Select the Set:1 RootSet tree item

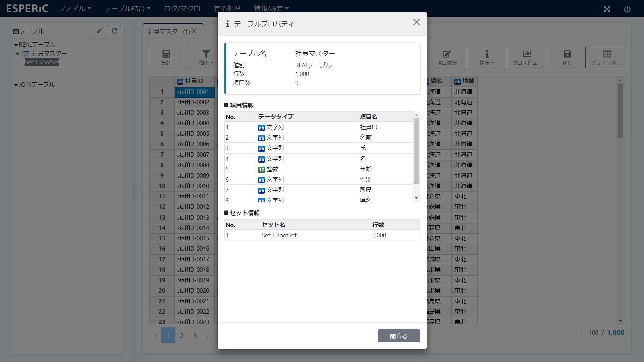(42, 62)
